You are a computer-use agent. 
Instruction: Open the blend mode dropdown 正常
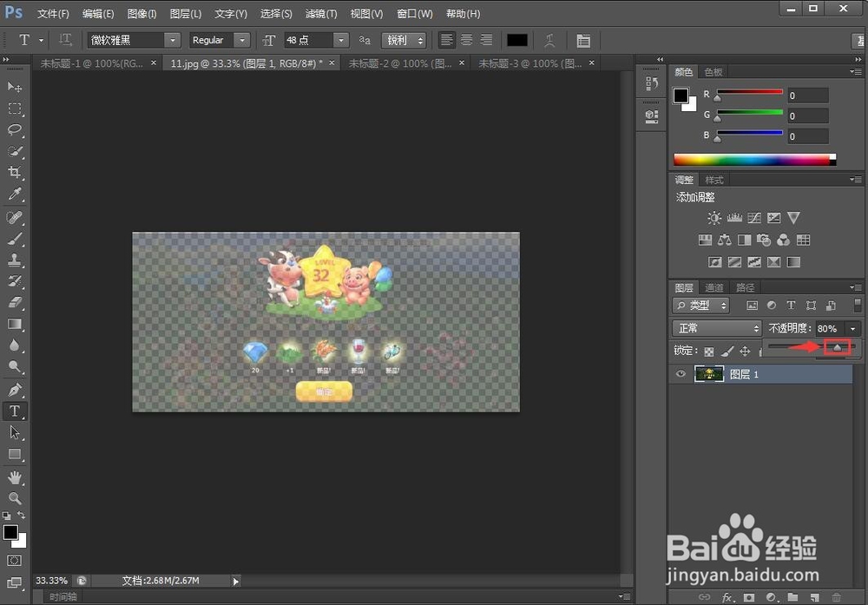click(718, 328)
